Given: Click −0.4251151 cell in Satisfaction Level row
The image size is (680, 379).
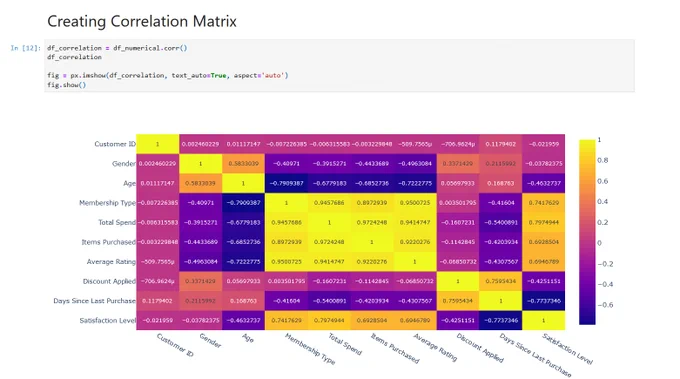Looking at the screenshot, I should click(458, 320).
